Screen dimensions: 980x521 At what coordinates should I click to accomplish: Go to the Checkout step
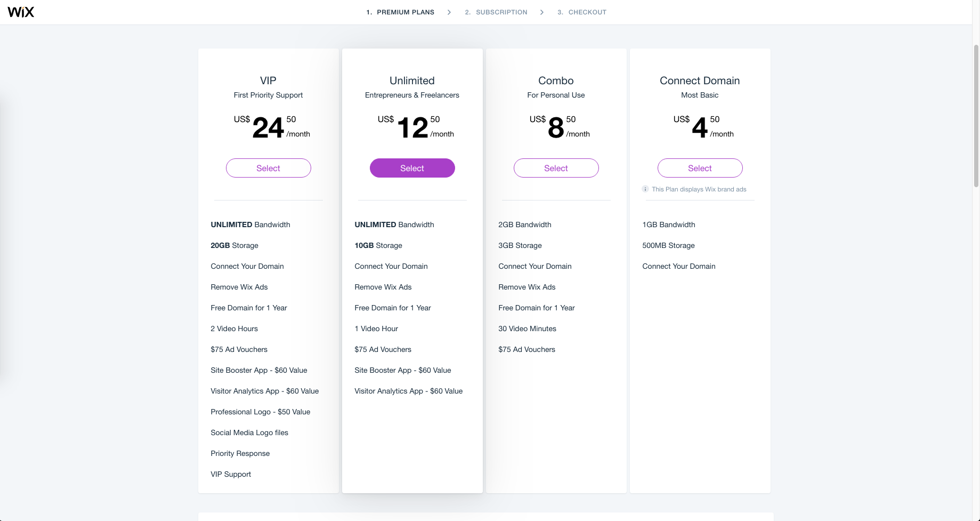582,12
